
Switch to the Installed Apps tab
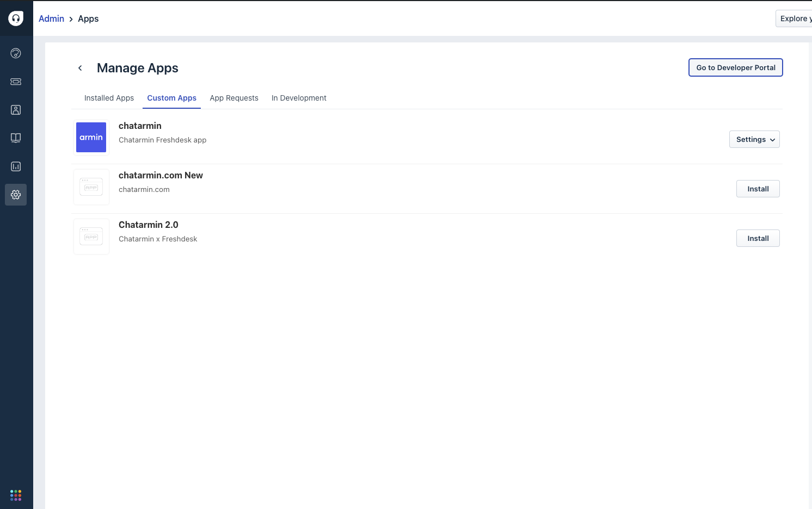coord(109,98)
